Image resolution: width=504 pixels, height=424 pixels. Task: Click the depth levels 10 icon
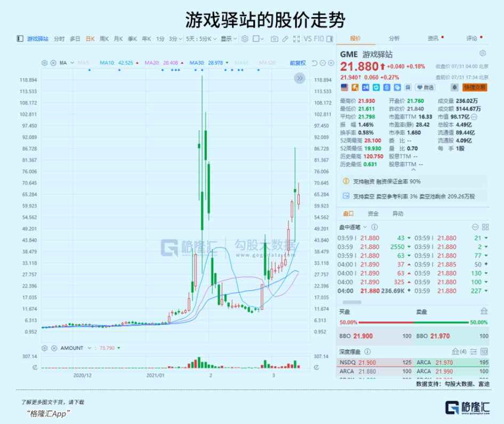484,351
